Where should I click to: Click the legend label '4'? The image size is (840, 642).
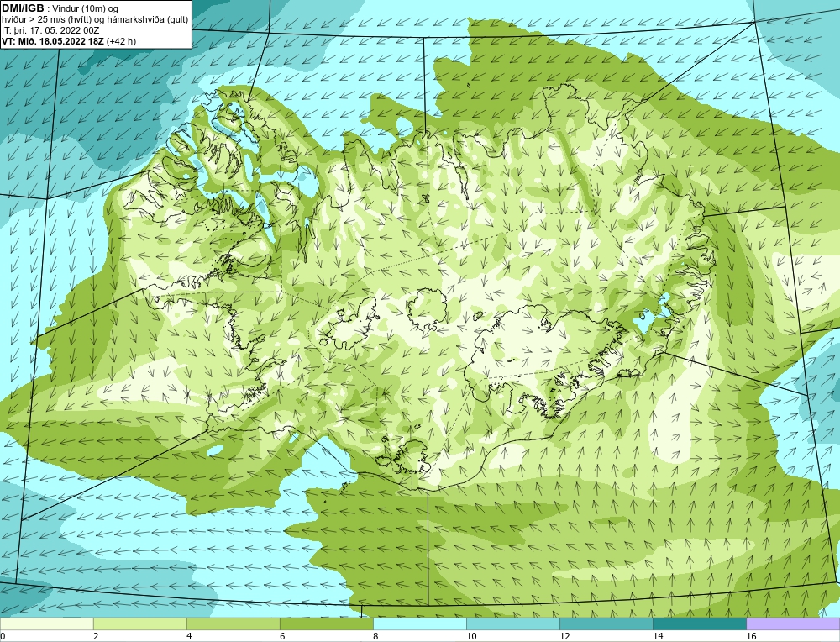tap(189, 636)
